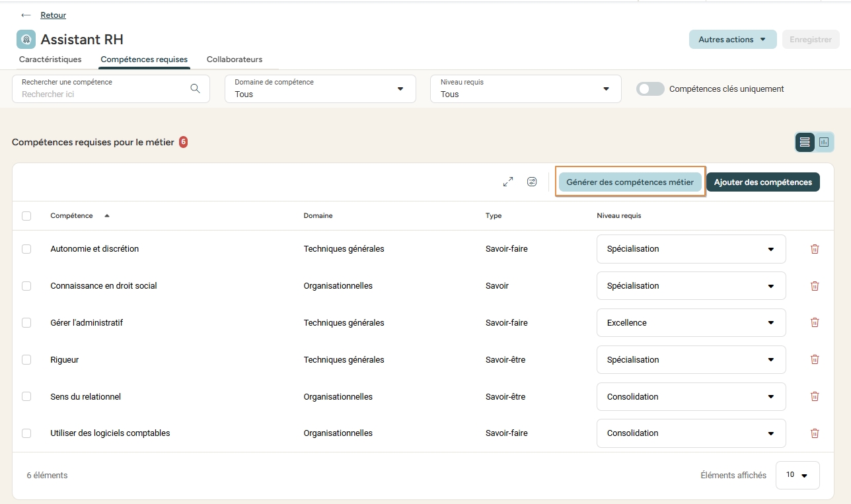
Task: Switch to chart view icon
Action: coord(824,142)
